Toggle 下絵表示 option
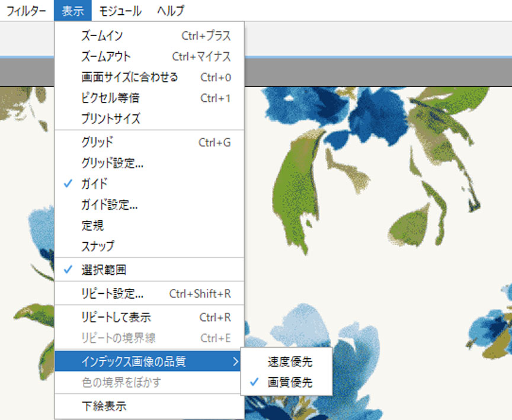 coord(149,406)
